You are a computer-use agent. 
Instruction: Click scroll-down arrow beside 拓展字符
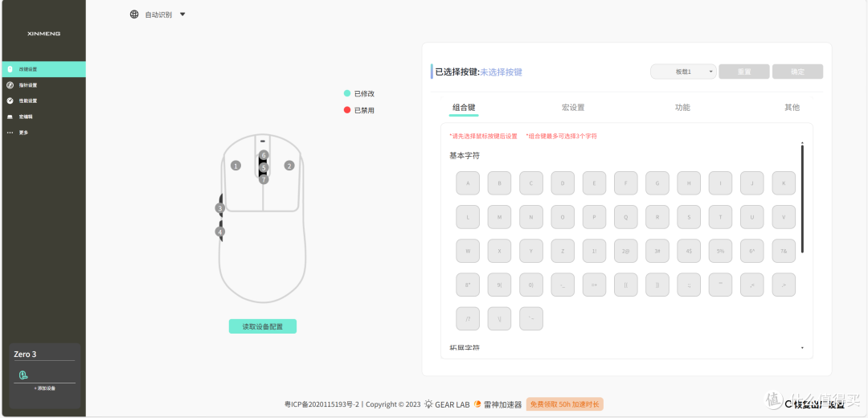(x=802, y=348)
